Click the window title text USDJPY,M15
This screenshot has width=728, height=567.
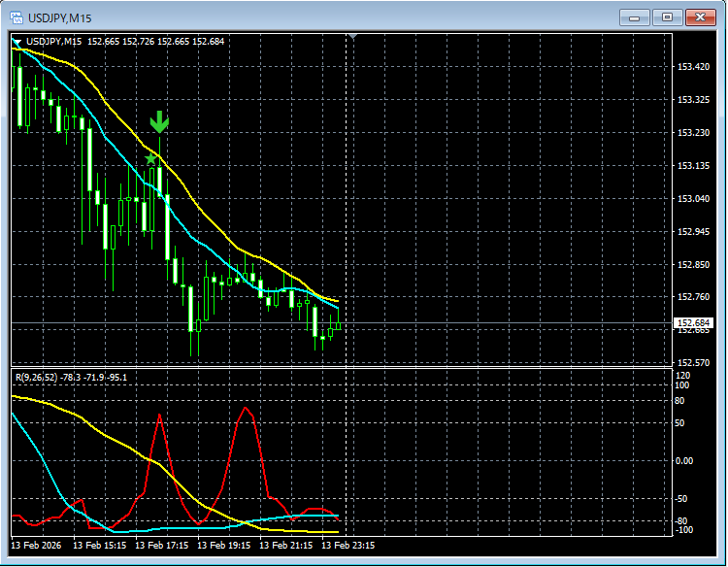(59, 17)
